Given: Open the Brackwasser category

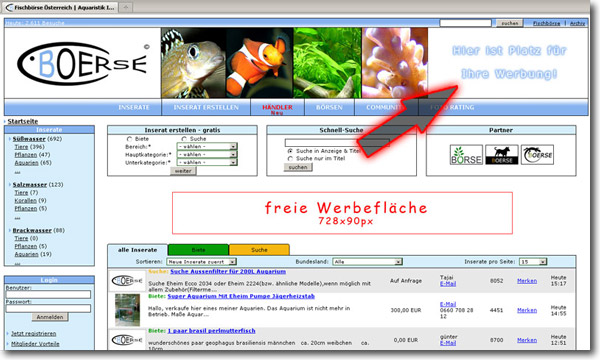Looking at the screenshot, I should click(x=32, y=230).
